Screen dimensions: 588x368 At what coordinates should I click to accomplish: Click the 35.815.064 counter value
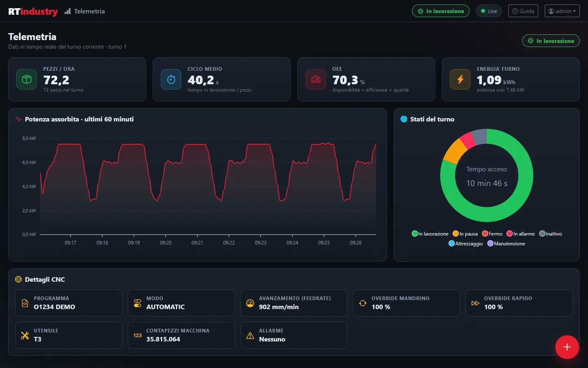pos(163,339)
